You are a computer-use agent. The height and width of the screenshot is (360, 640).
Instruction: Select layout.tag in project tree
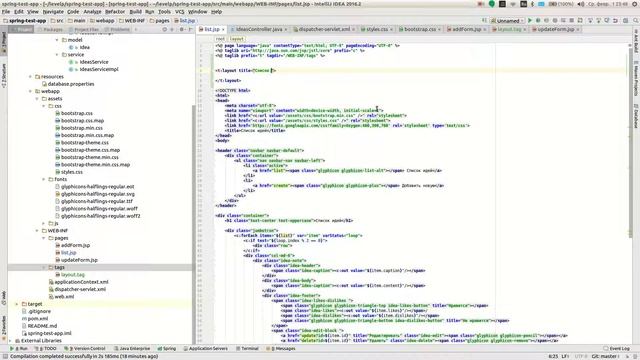click(x=73, y=275)
